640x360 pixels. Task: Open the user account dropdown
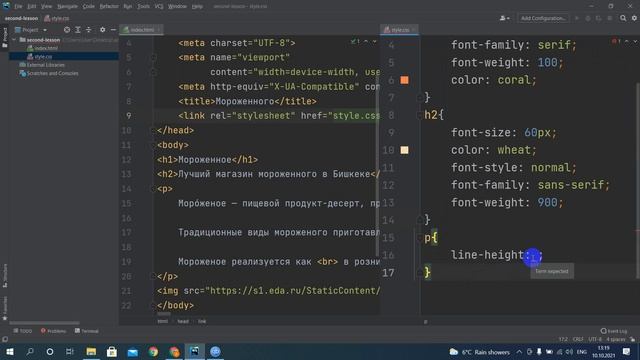(x=504, y=18)
